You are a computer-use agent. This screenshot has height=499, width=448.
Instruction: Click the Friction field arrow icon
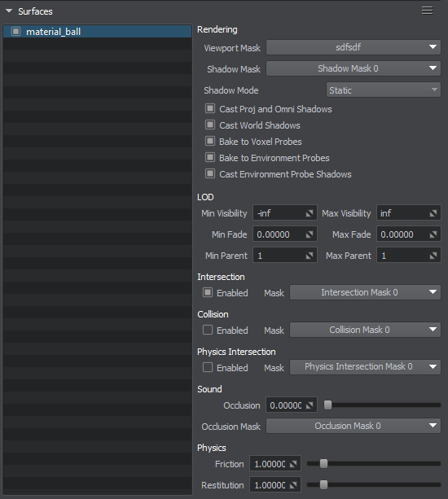click(x=293, y=464)
